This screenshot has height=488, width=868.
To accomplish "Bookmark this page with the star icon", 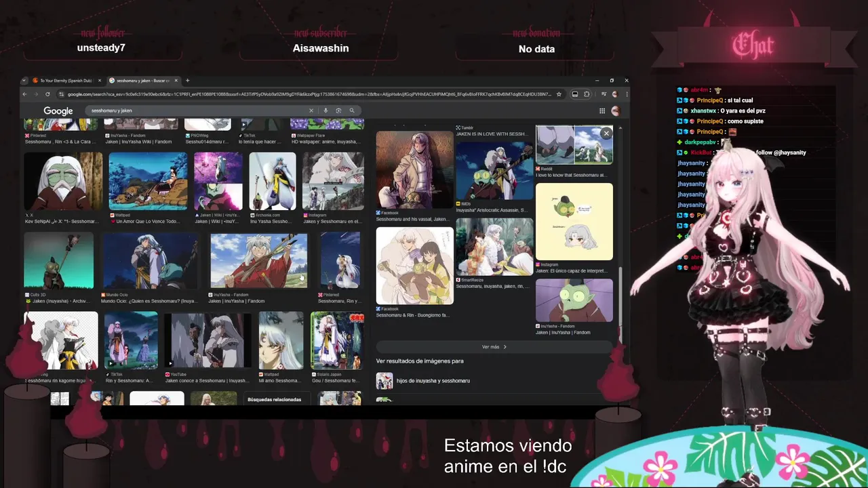I will pyautogui.click(x=559, y=94).
